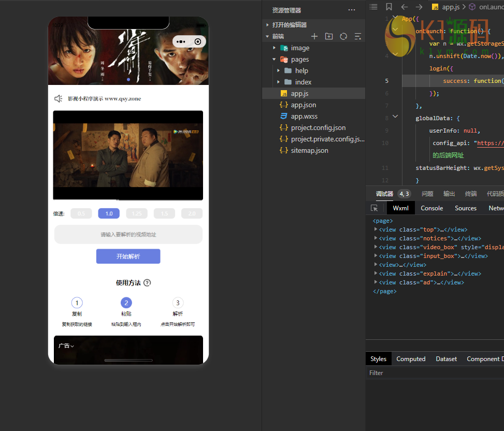Image resolution: width=504 pixels, height=431 pixels.
Task: Click the video URL input field
Action: point(128,235)
